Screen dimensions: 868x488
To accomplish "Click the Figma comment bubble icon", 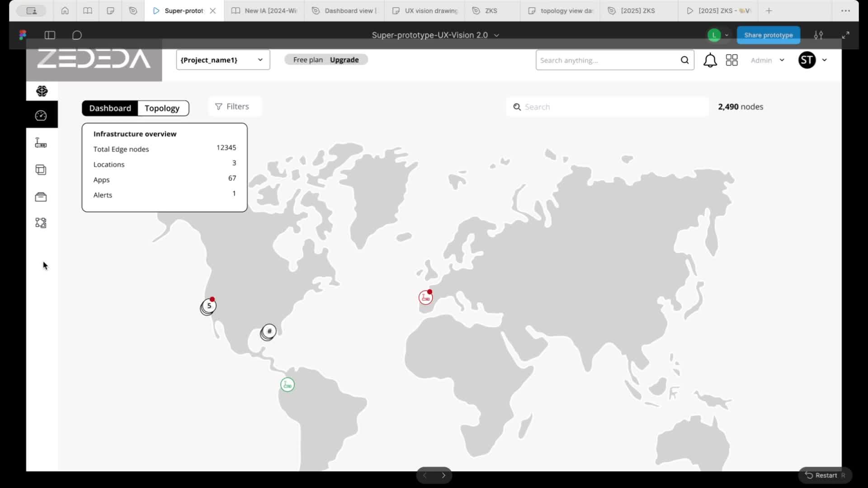I will (x=77, y=35).
